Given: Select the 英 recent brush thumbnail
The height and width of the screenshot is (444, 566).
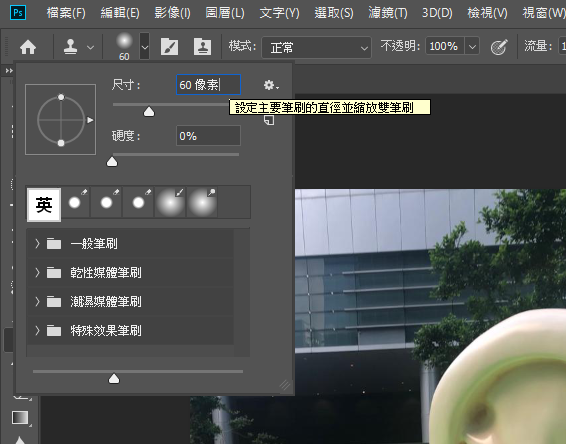Looking at the screenshot, I should pyautogui.click(x=44, y=204).
